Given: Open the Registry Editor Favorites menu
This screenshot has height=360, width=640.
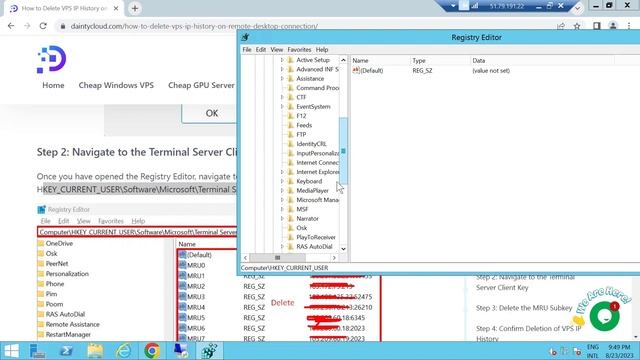Looking at the screenshot, I should pos(299,49).
